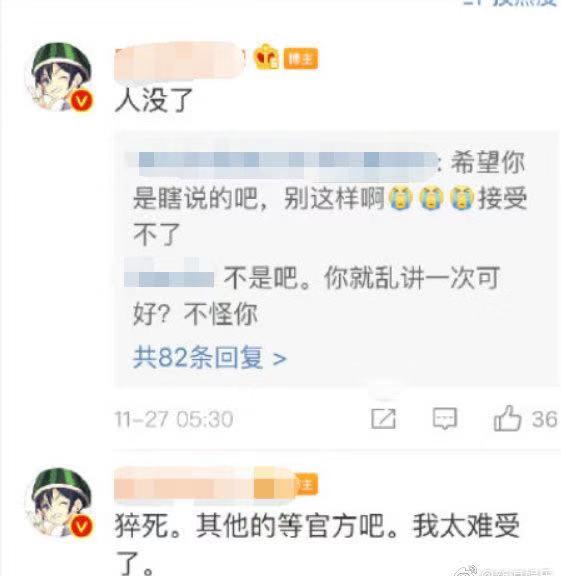Open the top watermelon-hat avatar profile
561x576 pixels.
(x=61, y=78)
